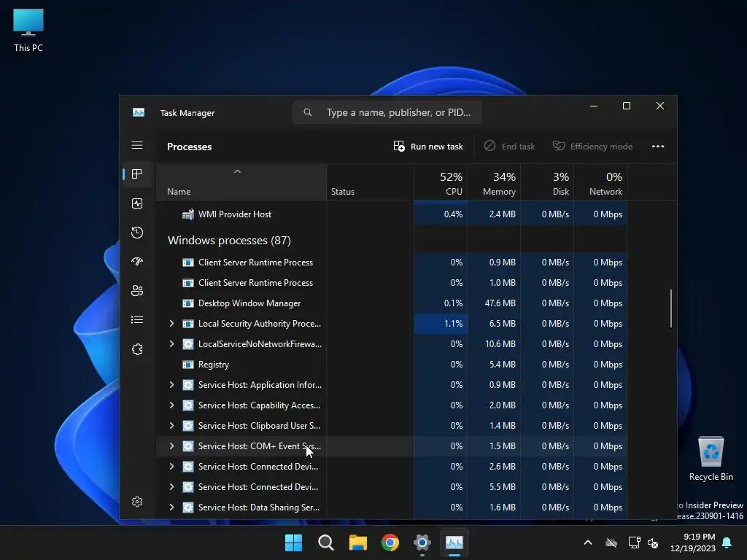Open the Performance sidebar icon
The image size is (747, 560).
(x=137, y=204)
